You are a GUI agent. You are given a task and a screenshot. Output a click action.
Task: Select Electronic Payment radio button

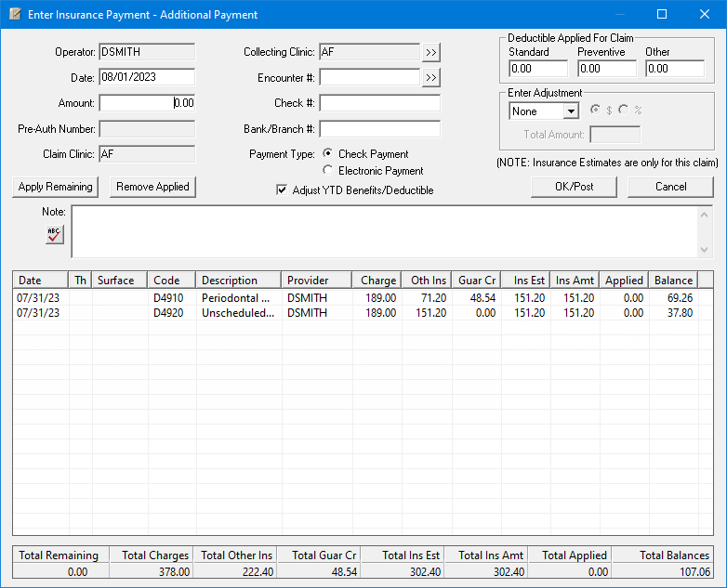pos(328,170)
